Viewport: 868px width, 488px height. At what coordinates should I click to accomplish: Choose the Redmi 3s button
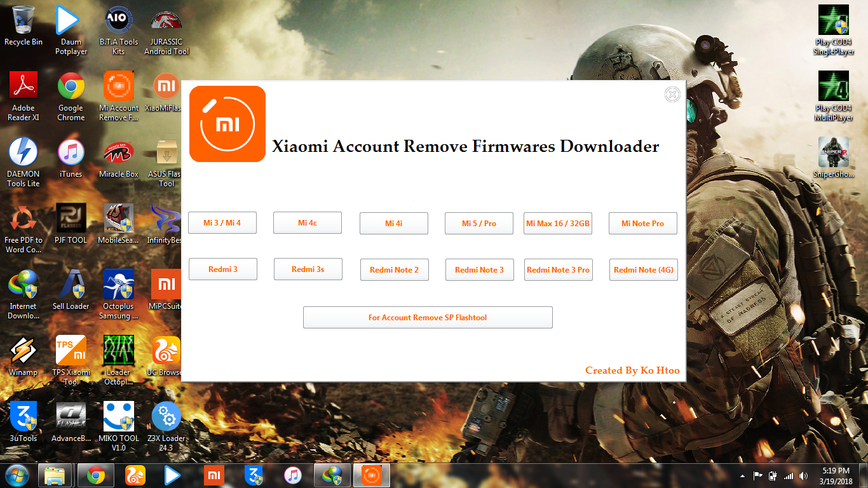tap(308, 269)
